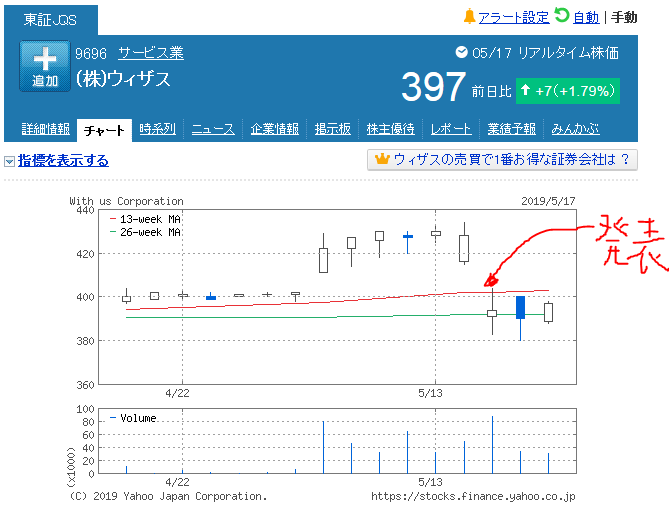Switch to the 詳細情報 tab
The height and width of the screenshot is (512, 669).
click(46, 129)
